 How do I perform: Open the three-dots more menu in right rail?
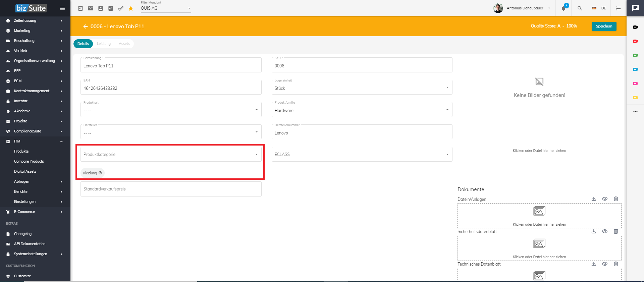click(x=635, y=111)
